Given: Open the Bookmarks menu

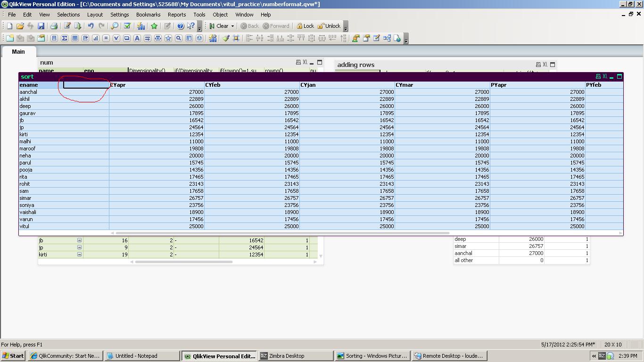Looking at the screenshot, I should tap(148, 15).
